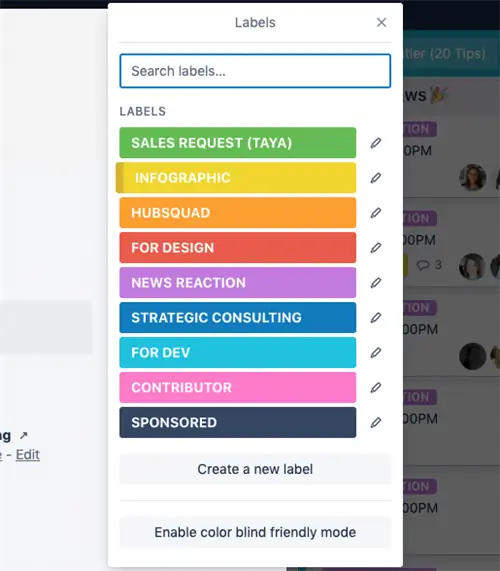Image resolution: width=500 pixels, height=571 pixels.
Task: Edit the Hubsquad label via pencil icon
Action: tap(376, 213)
